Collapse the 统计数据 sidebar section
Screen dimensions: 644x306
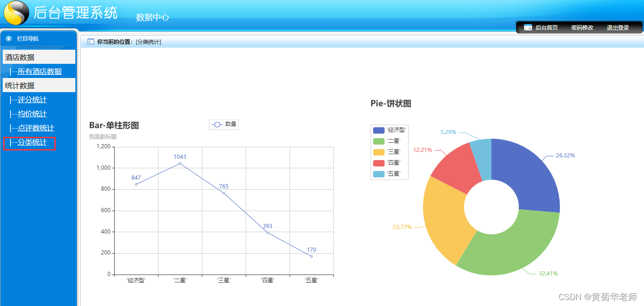click(x=20, y=86)
